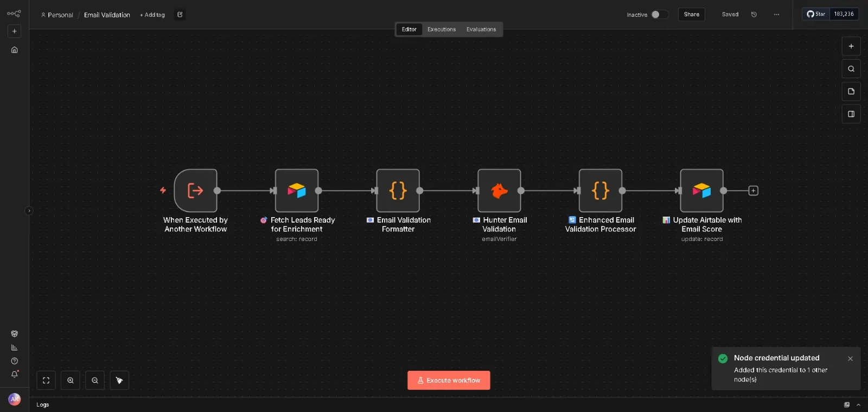Open the focus panel icon
Viewport: 868px width, 412px height.
(x=851, y=114)
